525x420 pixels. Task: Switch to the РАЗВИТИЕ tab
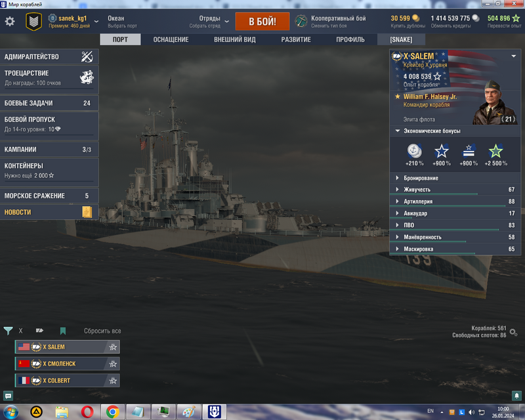[296, 39]
